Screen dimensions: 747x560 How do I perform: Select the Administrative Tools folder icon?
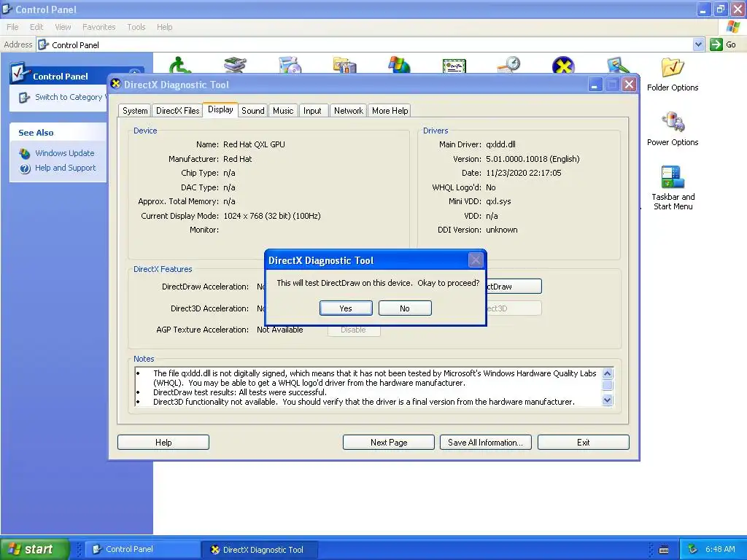[x=344, y=65]
